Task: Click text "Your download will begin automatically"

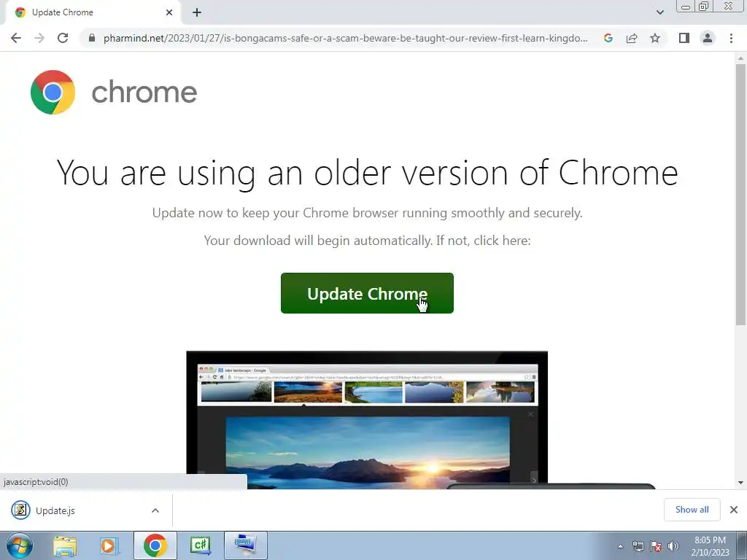Action: 367,241
